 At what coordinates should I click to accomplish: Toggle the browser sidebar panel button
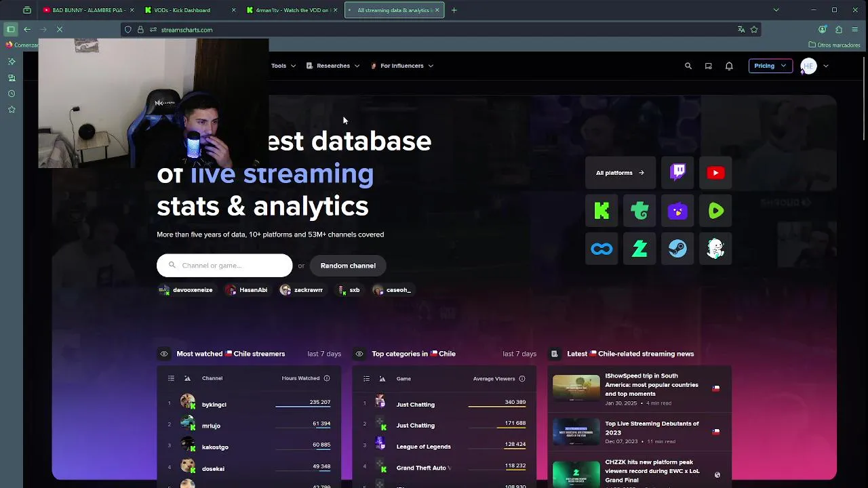[x=11, y=29]
